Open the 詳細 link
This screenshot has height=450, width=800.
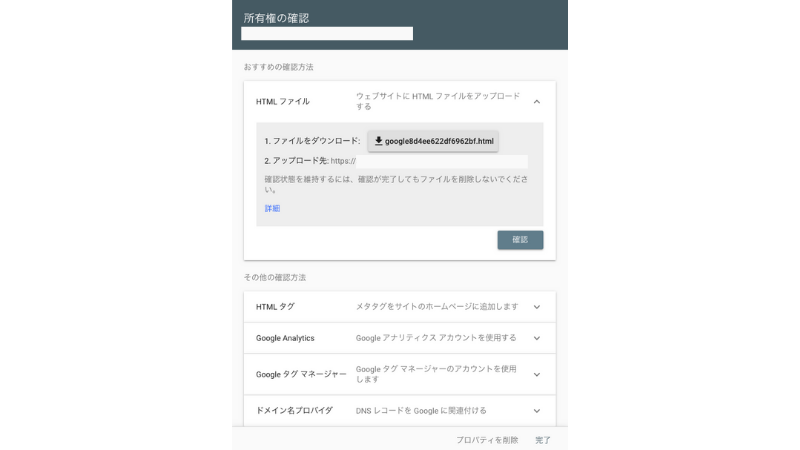pyautogui.click(x=272, y=208)
